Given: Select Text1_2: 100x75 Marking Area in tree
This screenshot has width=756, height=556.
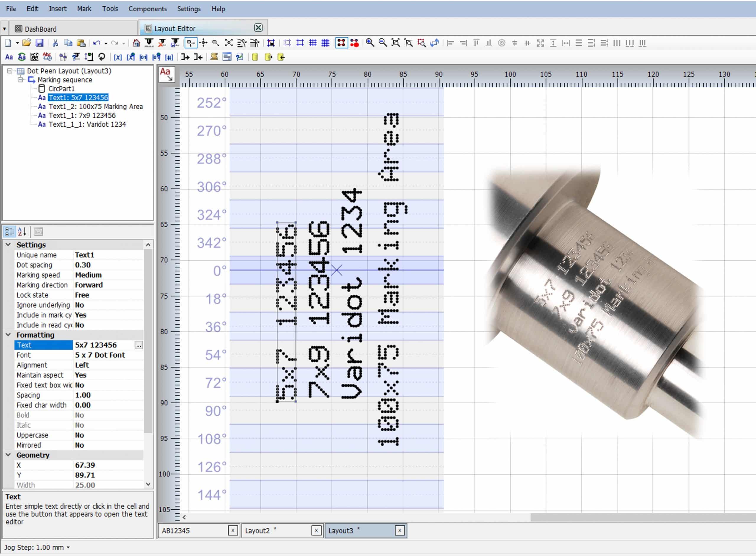Looking at the screenshot, I should point(96,106).
